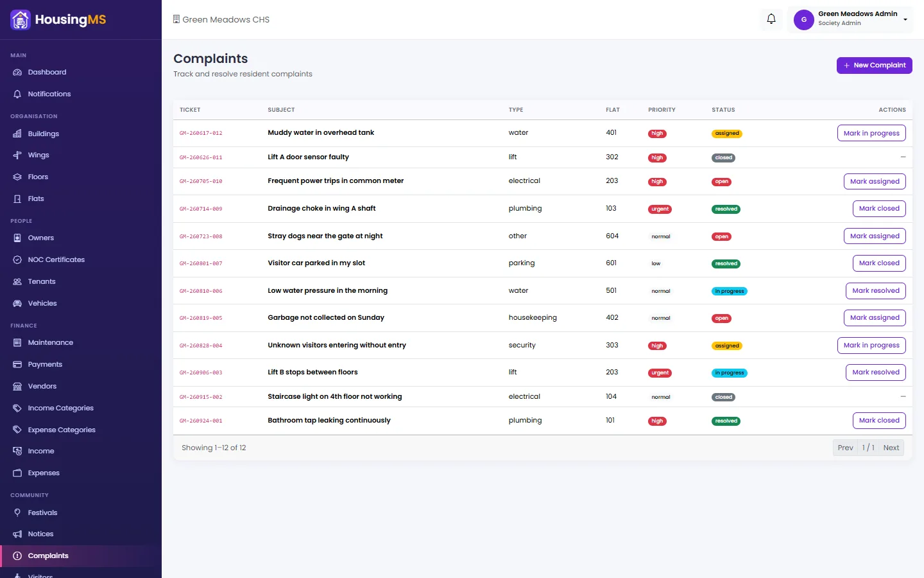Go to Prev page of complaints
The width and height of the screenshot is (924, 578).
point(845,448)
